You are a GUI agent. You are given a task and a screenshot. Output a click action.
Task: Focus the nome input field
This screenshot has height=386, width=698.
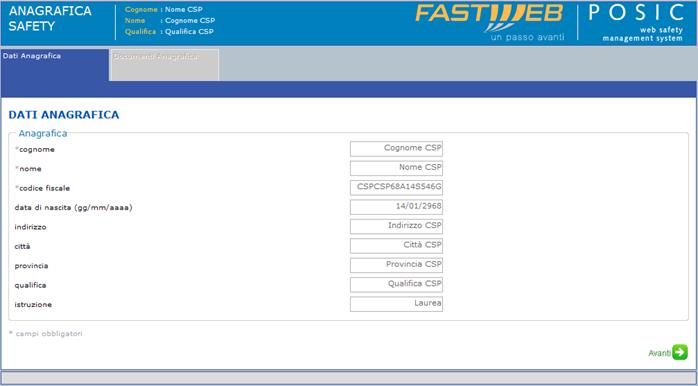coord(396,168)
